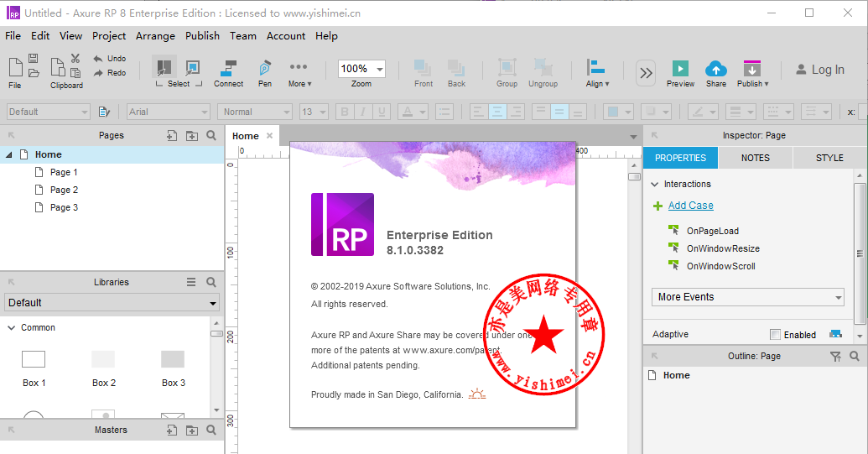Viewport: 868px width, 454px height.
Task: Select Page 2 in the Pages tree
Action: tap(64, 190)
